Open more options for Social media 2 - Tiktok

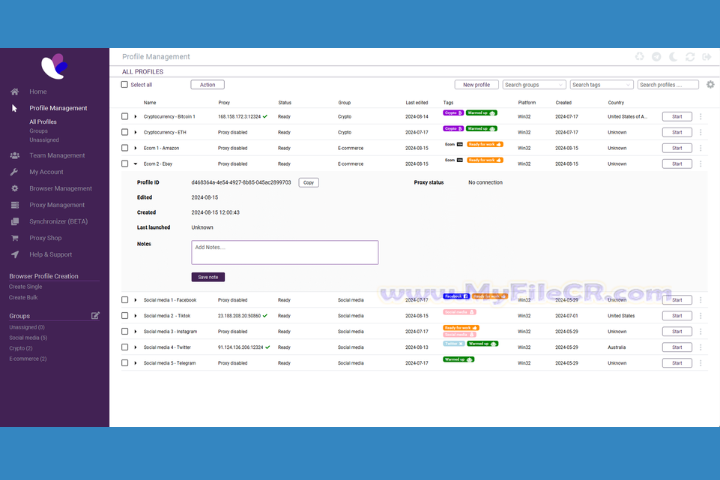pos(701,316)
